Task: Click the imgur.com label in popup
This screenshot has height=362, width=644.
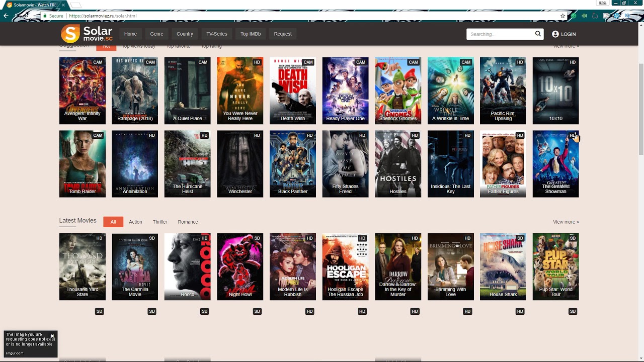Action: 15,353
